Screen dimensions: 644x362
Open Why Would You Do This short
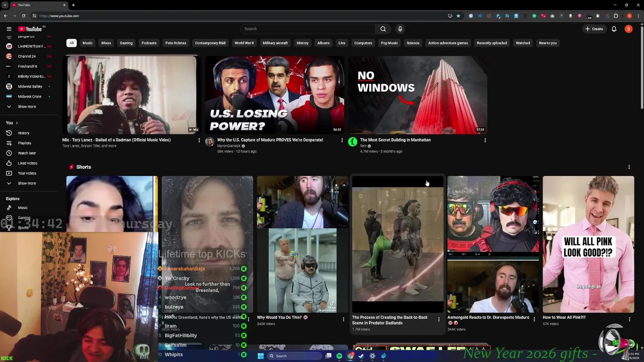302,244
